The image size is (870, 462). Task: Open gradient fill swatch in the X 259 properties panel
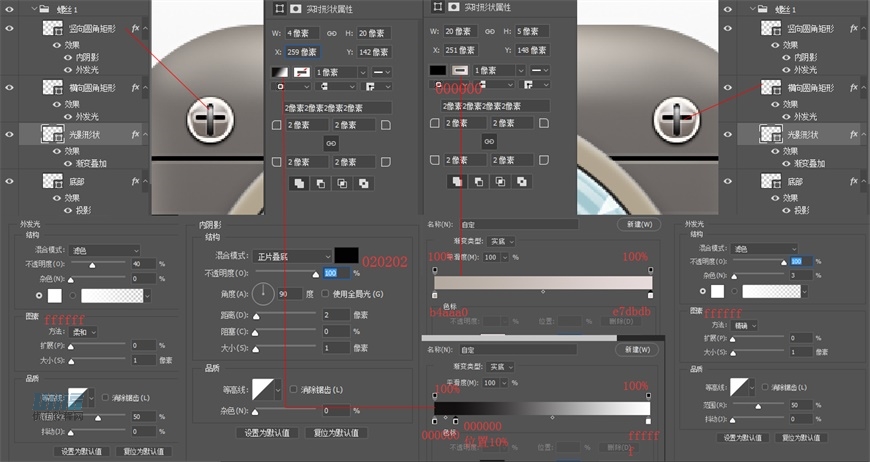click(280, 72)
